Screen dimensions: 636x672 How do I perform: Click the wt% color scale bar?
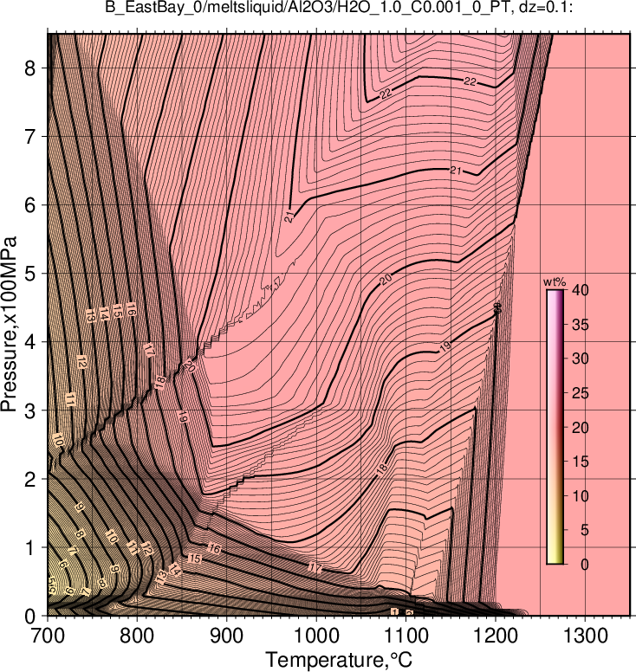pos(555,427)
